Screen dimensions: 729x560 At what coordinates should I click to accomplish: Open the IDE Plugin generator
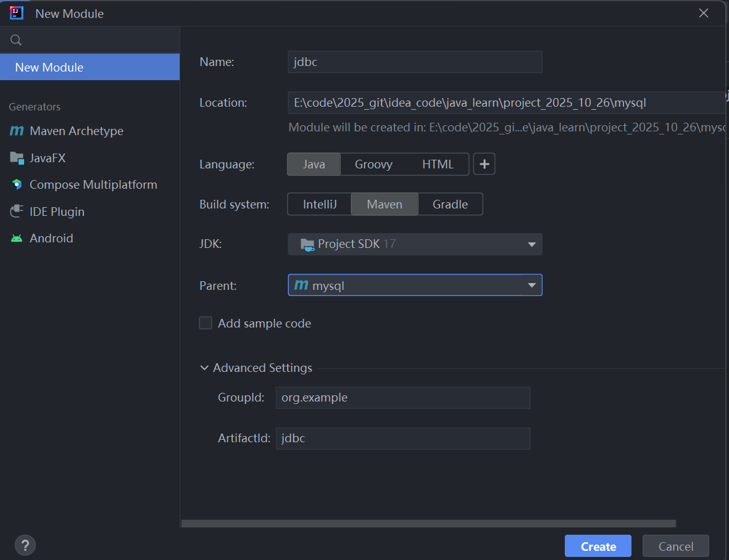[x=90, y=212]
